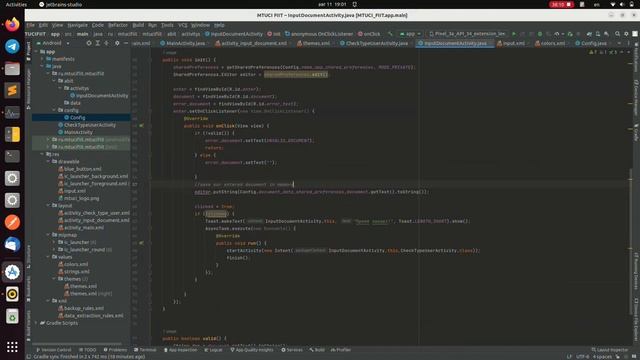640x360 pixels.
Task: Open Files manager from the dock
Action: pyautogui.click(x=12, y=68)
